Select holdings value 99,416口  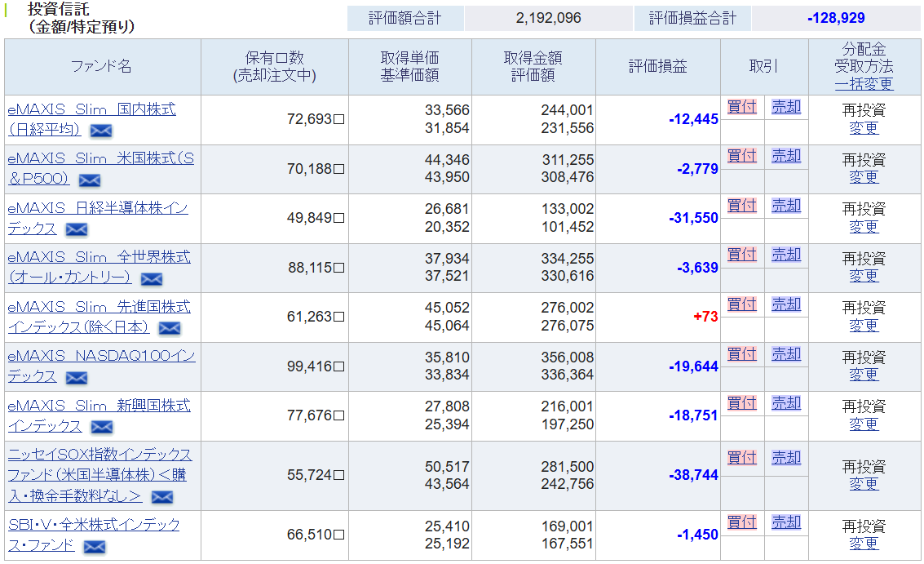316,366
